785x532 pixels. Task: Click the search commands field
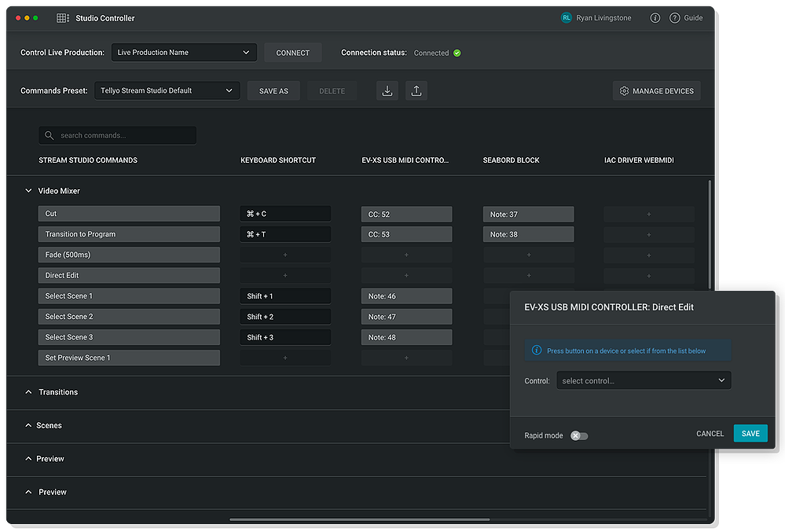(118, 135)
